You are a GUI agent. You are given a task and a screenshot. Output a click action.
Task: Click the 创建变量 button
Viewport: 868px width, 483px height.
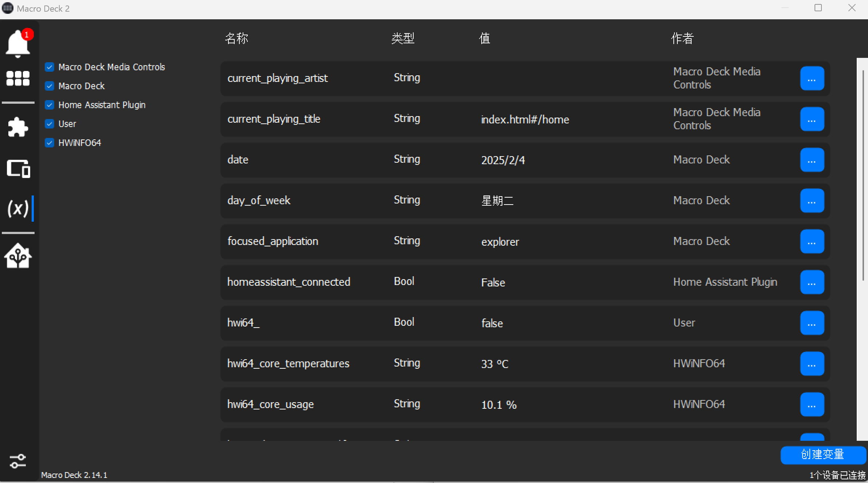pyautogui.click(x=823, y=455)
